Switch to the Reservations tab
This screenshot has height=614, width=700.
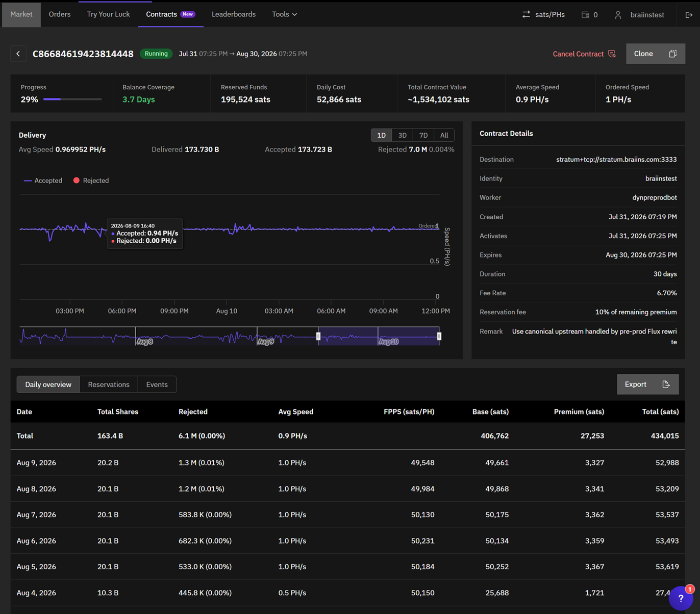click(x=109, y=385)
